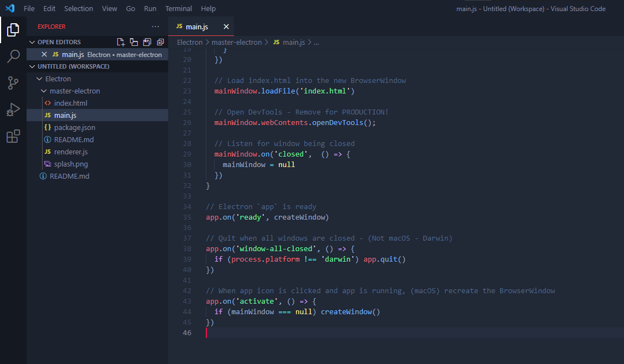The width and height of the screenshot is (624, 364).
Task: Open README.md inside master-electron folder
Action: [x=74, y=139]
